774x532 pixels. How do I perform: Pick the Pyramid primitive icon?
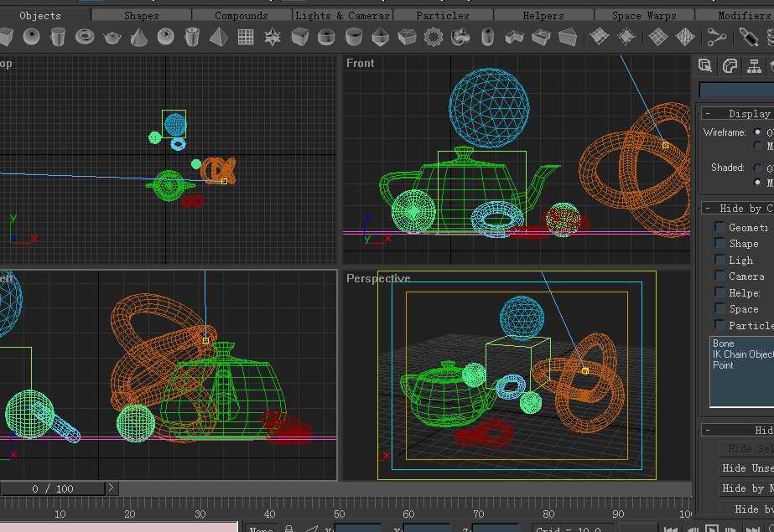[219, 37]
